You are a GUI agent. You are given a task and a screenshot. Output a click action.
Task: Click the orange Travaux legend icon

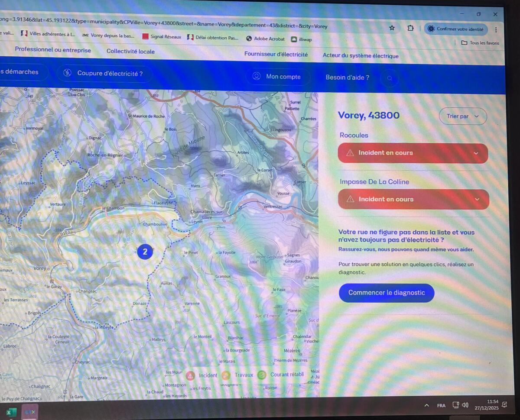pyautogui.click(x=226, y=375)
